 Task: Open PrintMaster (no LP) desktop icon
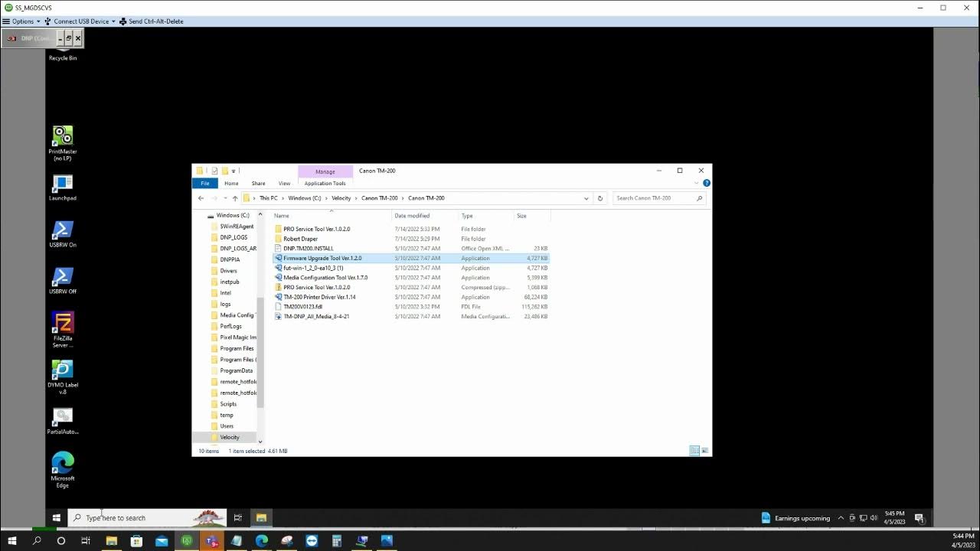pyautogui.click(x=63, y=143)
